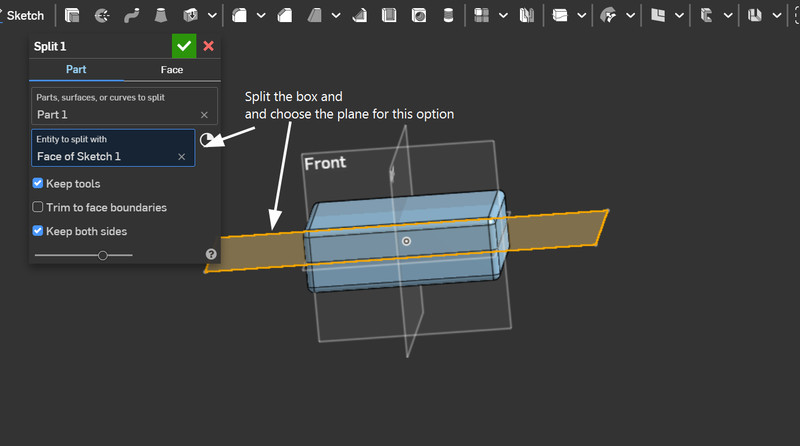
Task: Select the Shell tool icon
Action: (x=389, y=16)
